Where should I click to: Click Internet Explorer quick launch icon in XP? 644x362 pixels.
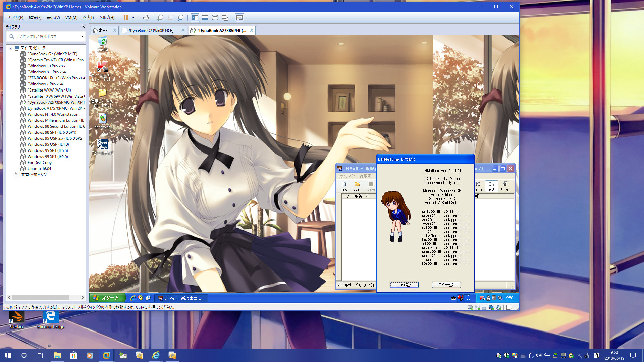pos(133,298)
